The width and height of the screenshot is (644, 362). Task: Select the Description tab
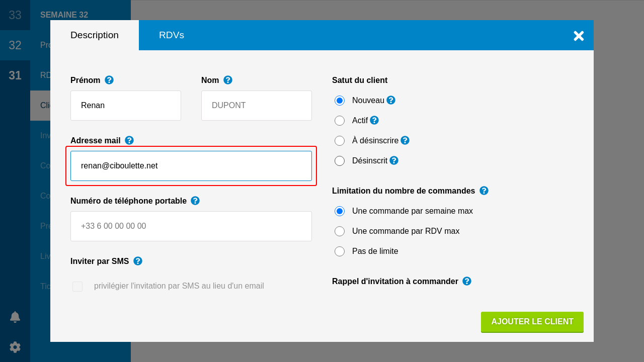pos(95,35)
